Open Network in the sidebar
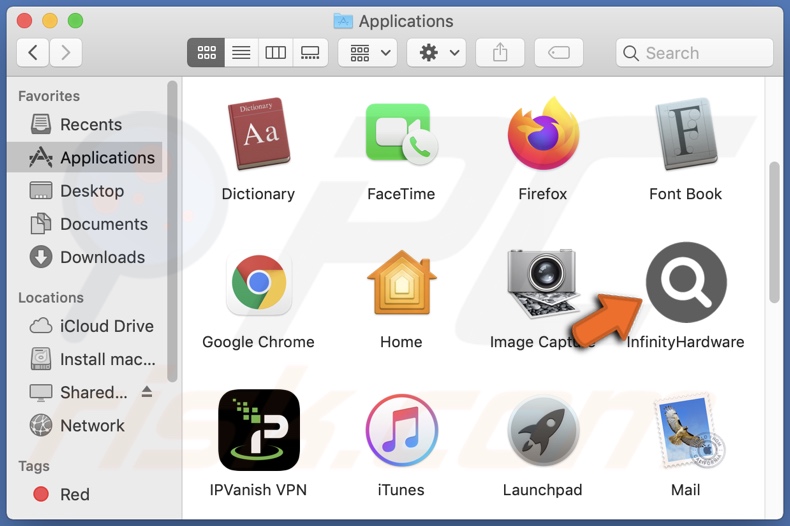Screen dimensions: 790x526 (x=85, y=426)
